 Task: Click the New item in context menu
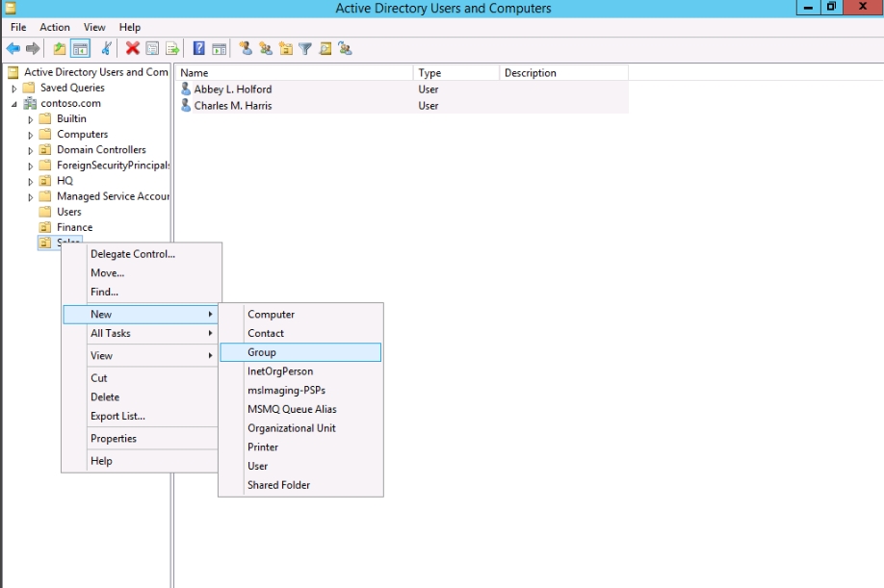tap(140, 315)
